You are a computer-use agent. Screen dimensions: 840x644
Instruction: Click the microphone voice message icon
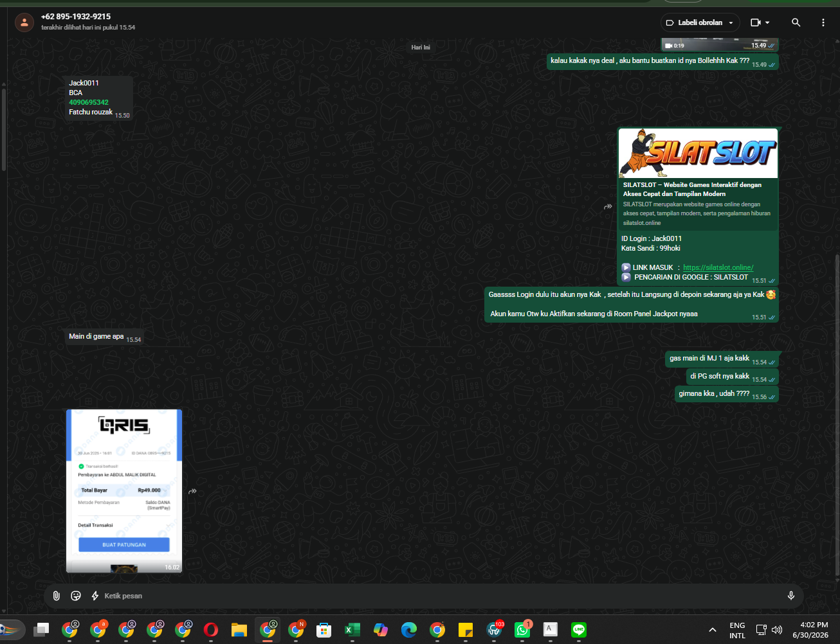[x=791, y=596]
